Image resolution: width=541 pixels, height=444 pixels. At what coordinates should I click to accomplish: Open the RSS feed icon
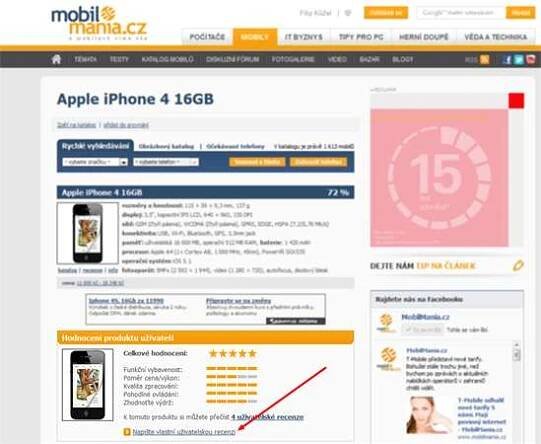485,59
